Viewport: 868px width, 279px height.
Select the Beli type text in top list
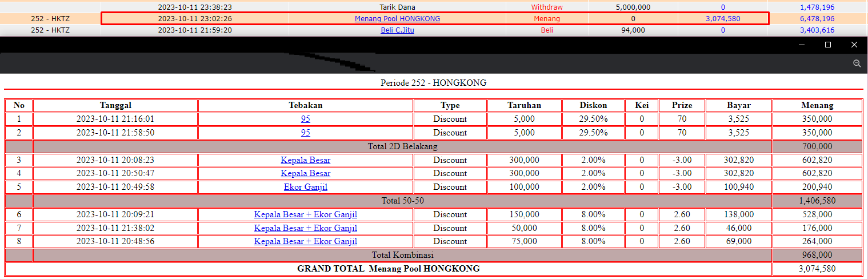click(547, 30)
